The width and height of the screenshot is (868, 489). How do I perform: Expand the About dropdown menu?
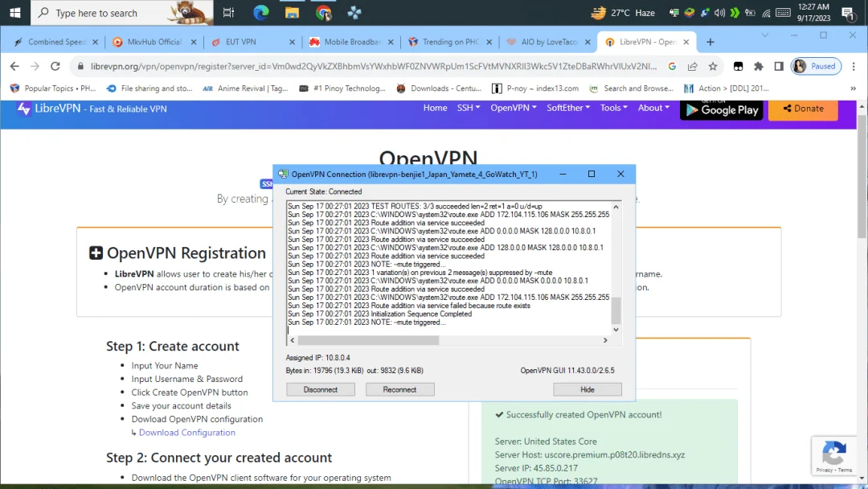[x=653, y=108]
